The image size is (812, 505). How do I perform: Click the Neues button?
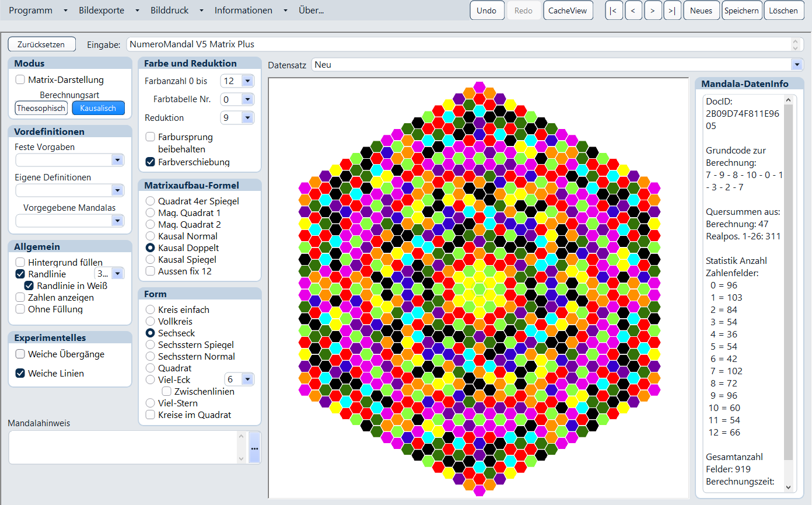(701, 11)
